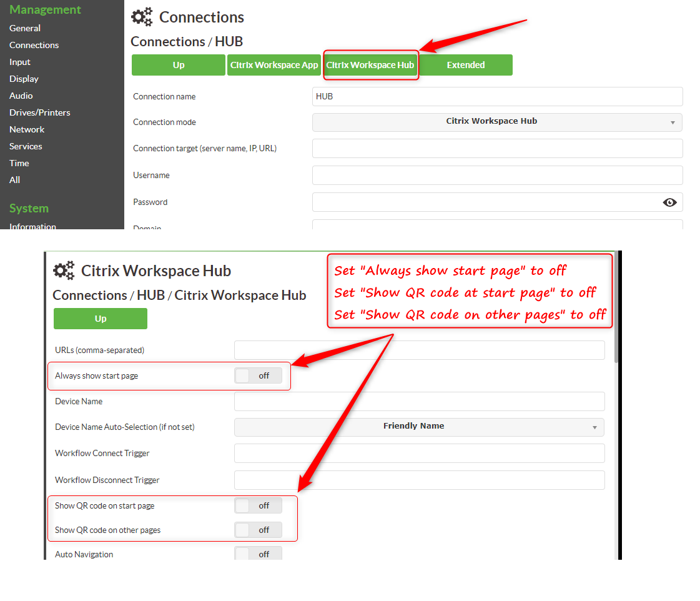
Task: Open the Connection mode dropdown
Action: (x=497, y=122)
